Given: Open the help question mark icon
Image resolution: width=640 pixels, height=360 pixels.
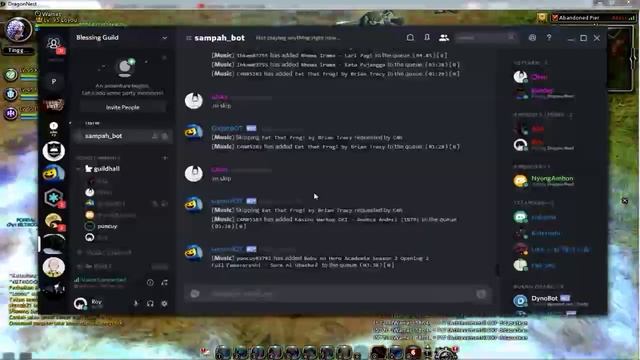Looking at the screenshot, I should pyautogui.click(x=549, y=38).
